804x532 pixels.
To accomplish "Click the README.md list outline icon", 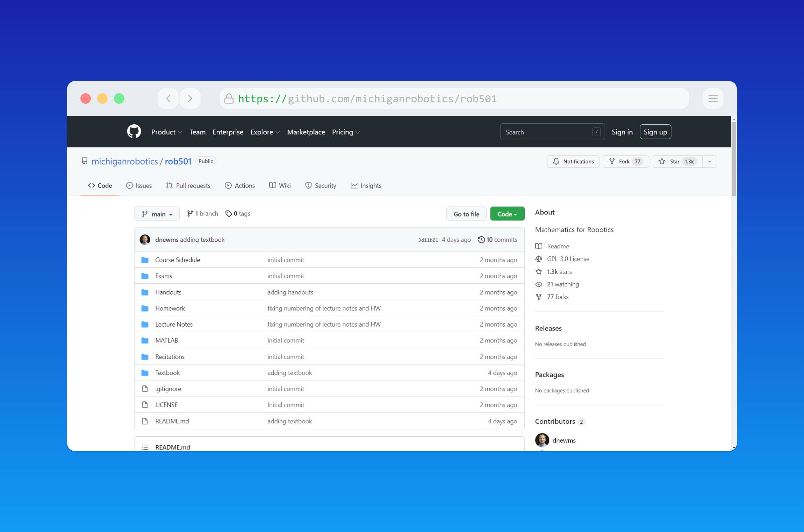I will 145,447.
